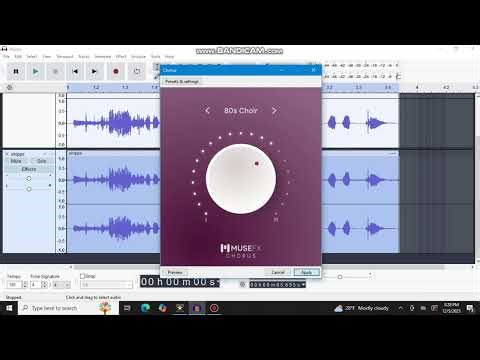Click the Tempo value field
The width and height of the screenshot is (480, 360).
tap(14, 285)
